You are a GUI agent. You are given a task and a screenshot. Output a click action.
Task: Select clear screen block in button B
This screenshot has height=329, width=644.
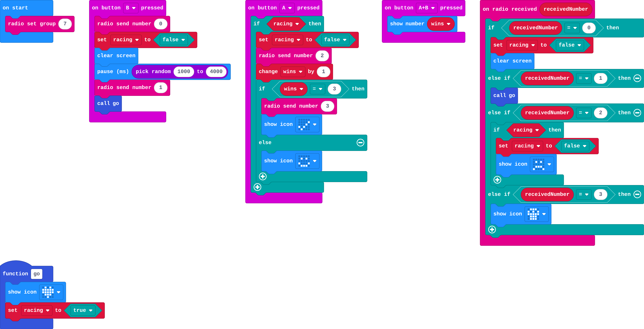click(116, 56)
